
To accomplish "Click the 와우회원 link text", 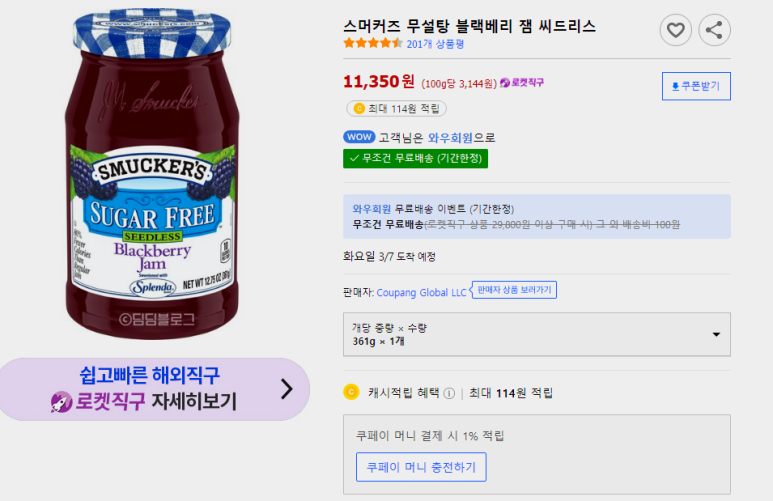I will [450, 138].
